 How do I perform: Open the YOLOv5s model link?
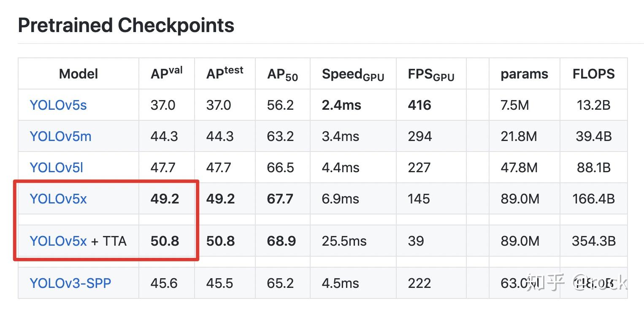[58, 105]
